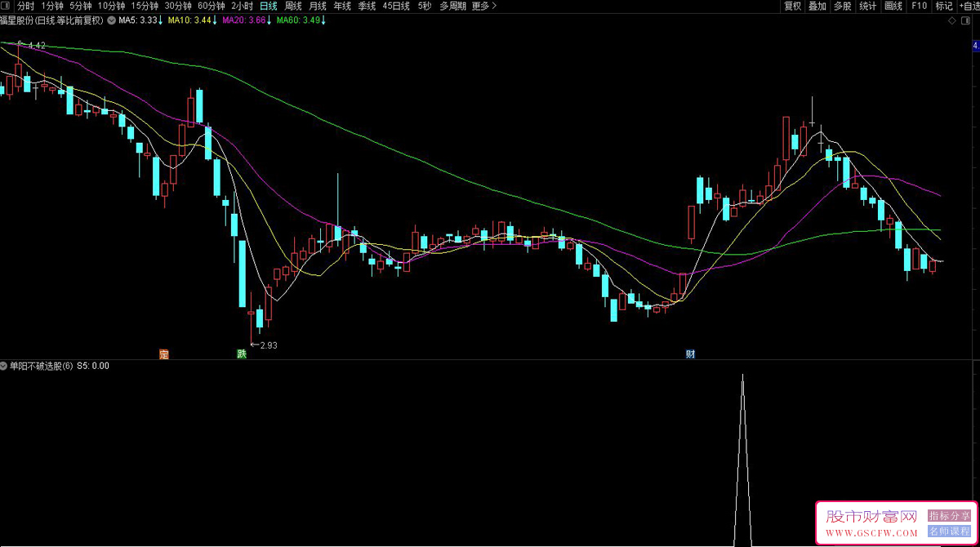Click the MA5: 3.33 indicator value
Image resolution: width=980 pixels, height=547 pixels.
tap(138, 20)
